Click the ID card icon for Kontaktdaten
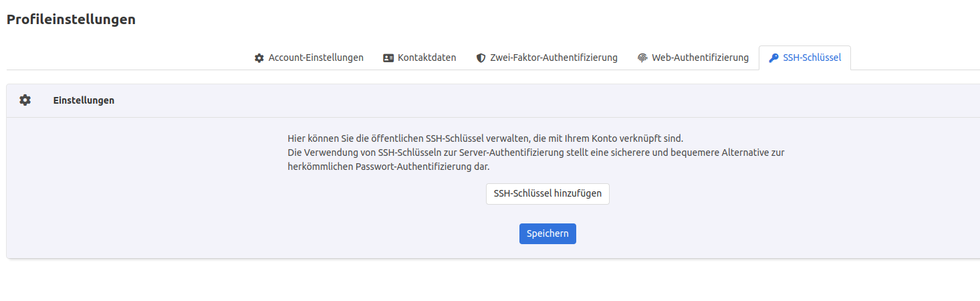This screenshot has height=301, width=980. [388, 58]
